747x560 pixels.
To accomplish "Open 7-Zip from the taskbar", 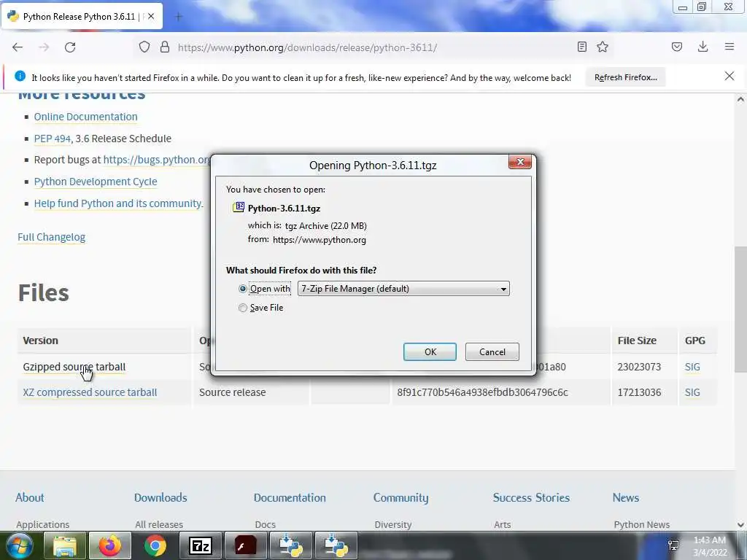I will click(x=200, y=545).
